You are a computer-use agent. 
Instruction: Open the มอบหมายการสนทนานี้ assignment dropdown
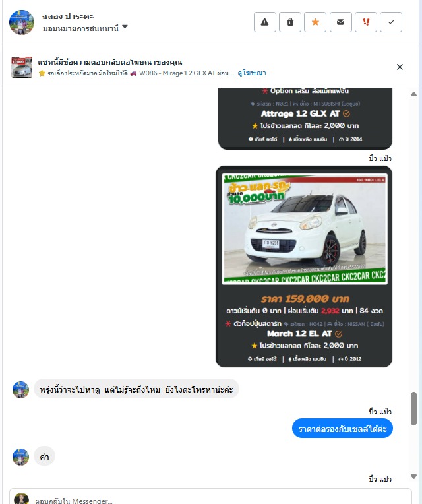(x=85, y=28)
